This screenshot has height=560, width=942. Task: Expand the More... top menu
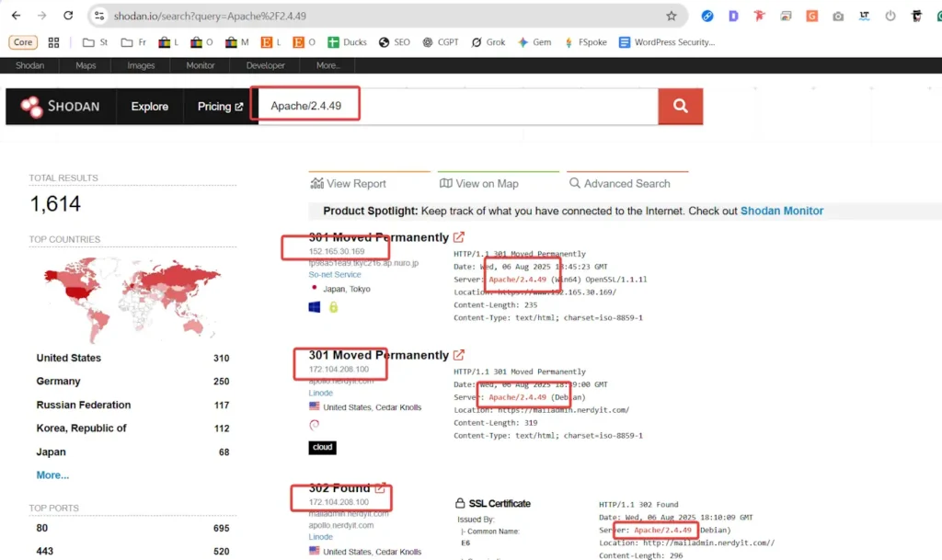click(x=328, y=65)
